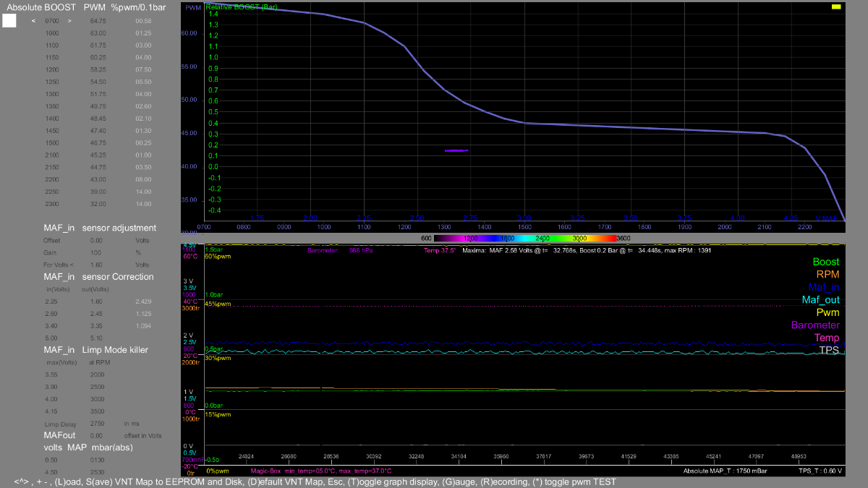Select MAP value 2530 for 4.50 volts
Viewport: 868px width, 488px height.
[x=96, y=472]
